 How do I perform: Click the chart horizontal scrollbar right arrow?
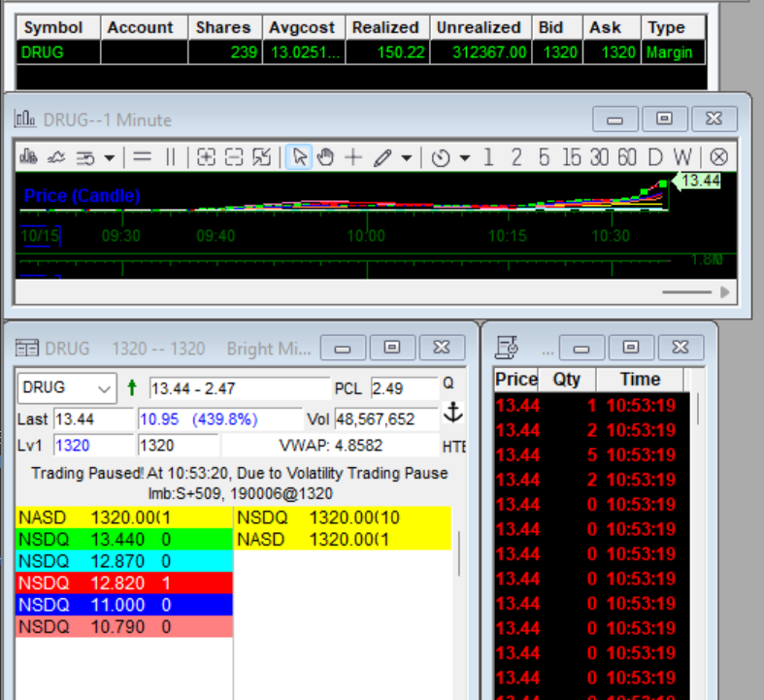coord(724,292)
